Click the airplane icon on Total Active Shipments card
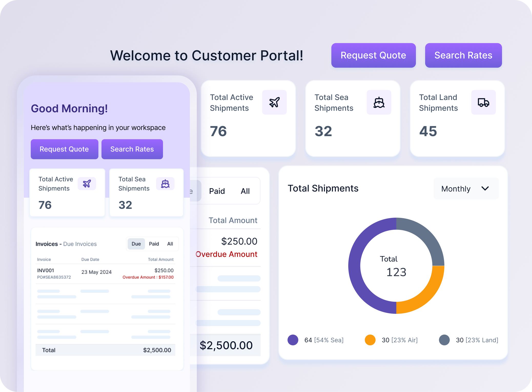This screenshot has height=392, width=532. (274, 102)
